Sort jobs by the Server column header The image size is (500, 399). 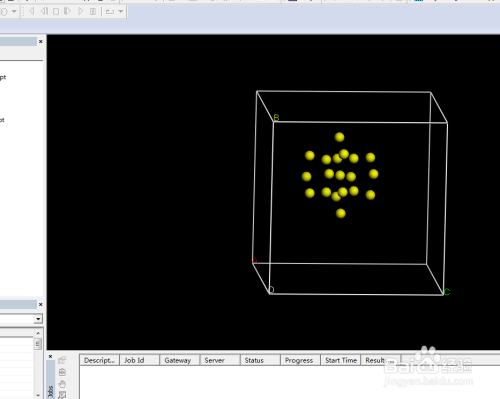(220, 360)
